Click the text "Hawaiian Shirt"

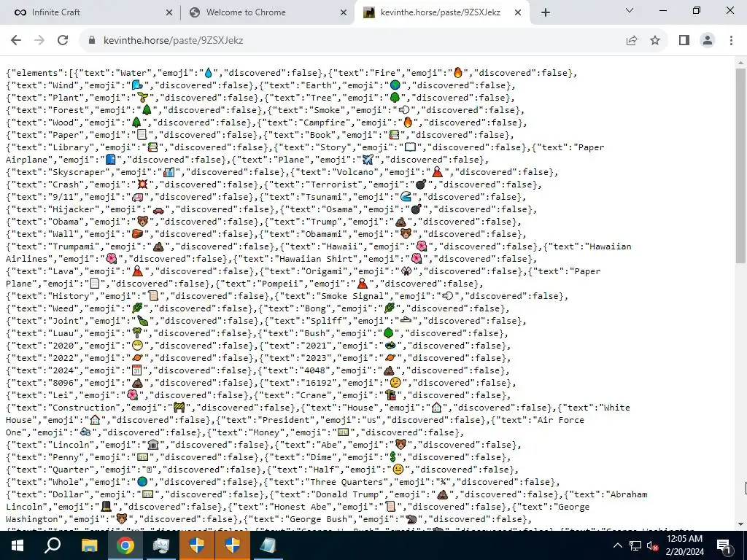(315, 259)
